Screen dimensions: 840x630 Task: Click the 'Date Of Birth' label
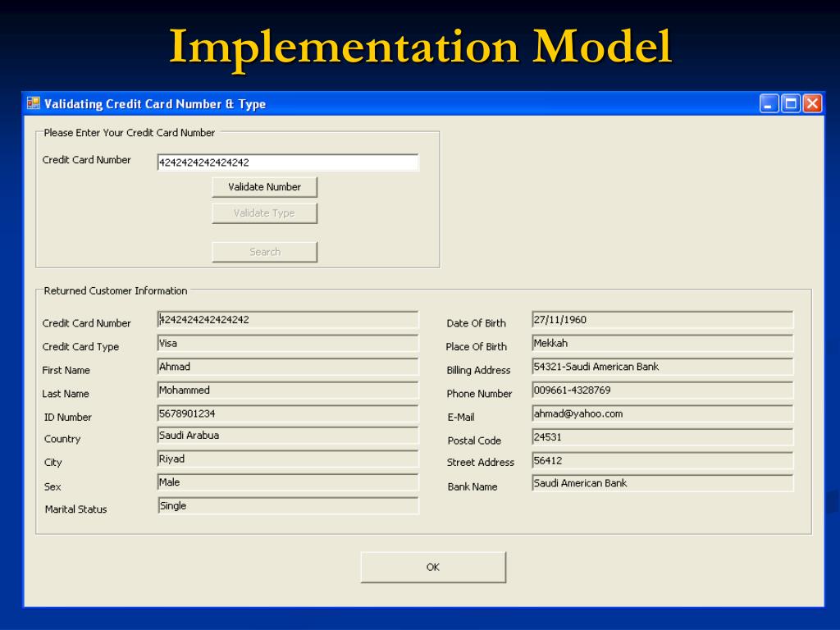coord(477,323)
